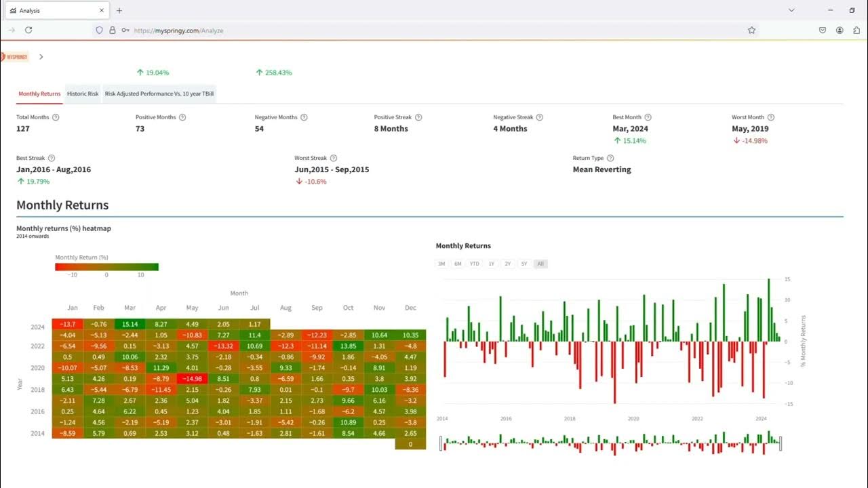Viewport: 868px width, 488px height.
Task: Click help icon next to Negative Streak
Action: point(540,117)
